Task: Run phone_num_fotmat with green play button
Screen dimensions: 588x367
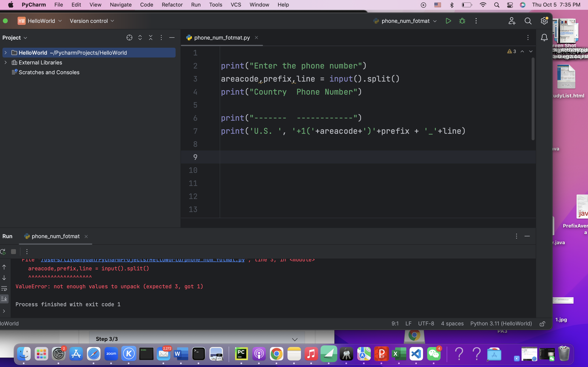Action: [x=448, y=21]
